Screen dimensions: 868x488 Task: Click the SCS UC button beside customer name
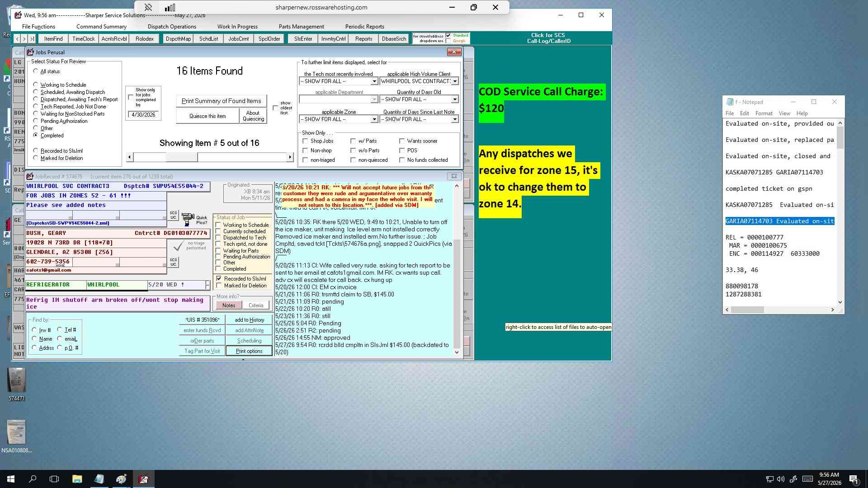173,215
